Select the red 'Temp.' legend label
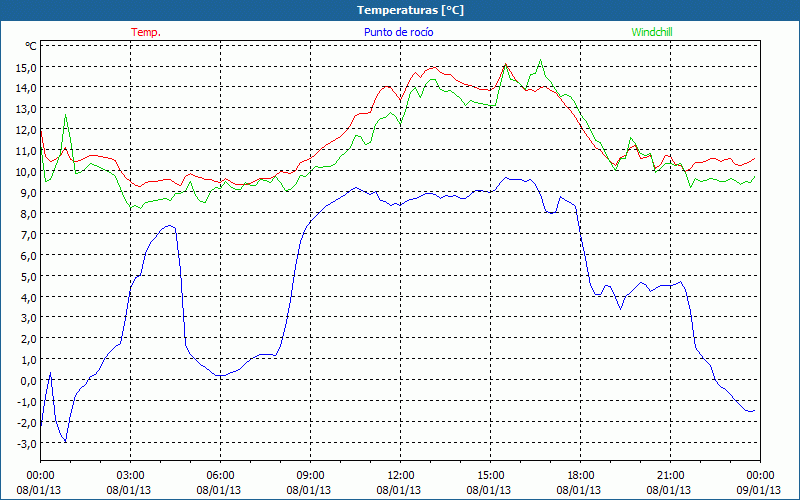The height and width of the screenshot is (500, 800). 146,32
